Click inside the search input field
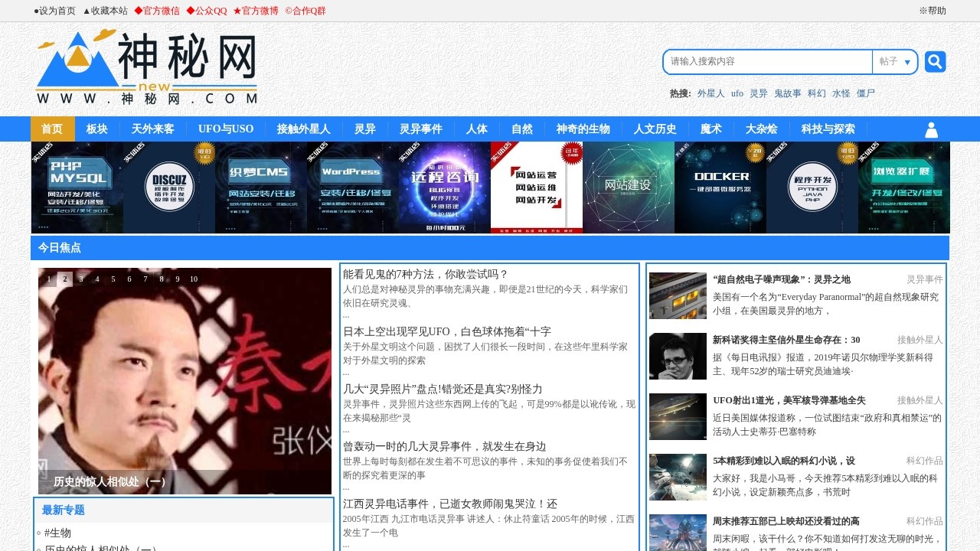Viewport: 980px width, 551px height. coord(766,61)
